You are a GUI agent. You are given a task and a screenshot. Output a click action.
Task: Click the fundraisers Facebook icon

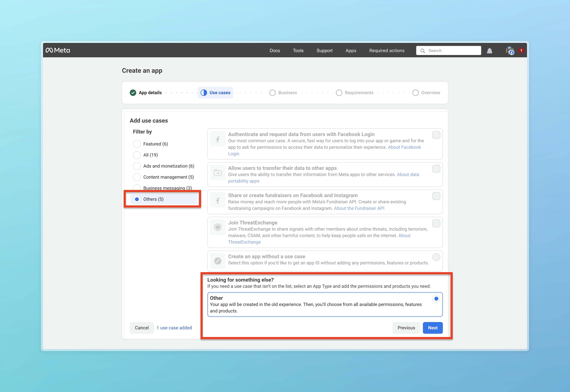coord(218,201)
